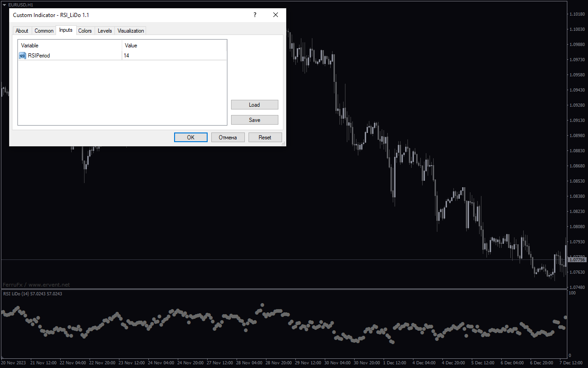588x368 pixels.
Task: Click the help question mark button
Action: pyautogui.click(x=255, y=15)
